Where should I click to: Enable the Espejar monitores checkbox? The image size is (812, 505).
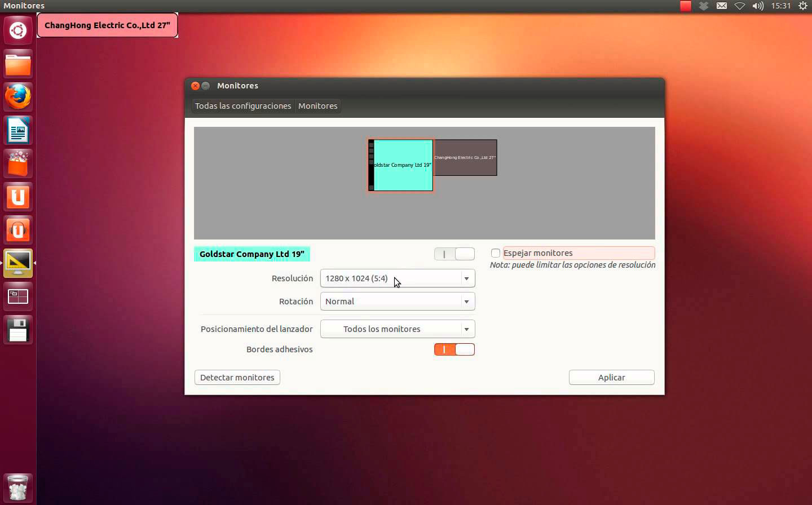click(x=495, y=253)
